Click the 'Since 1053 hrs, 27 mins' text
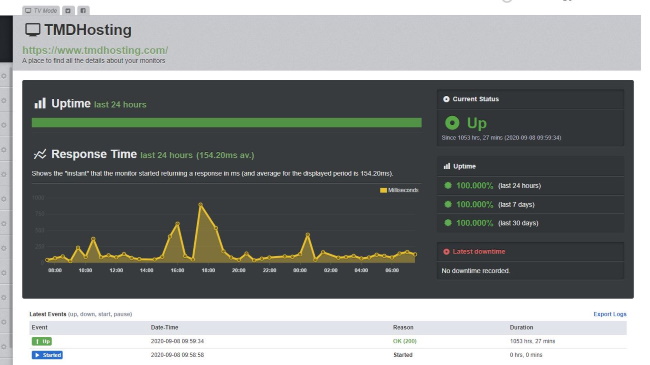Image resolution: width=650 pixels, height=365 pixels. [501, 138]
